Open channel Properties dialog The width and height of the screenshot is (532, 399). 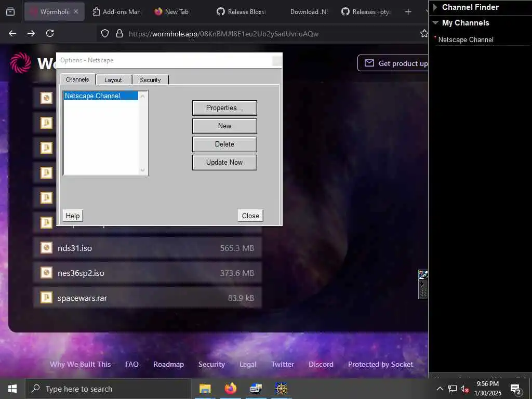[224, 108]
